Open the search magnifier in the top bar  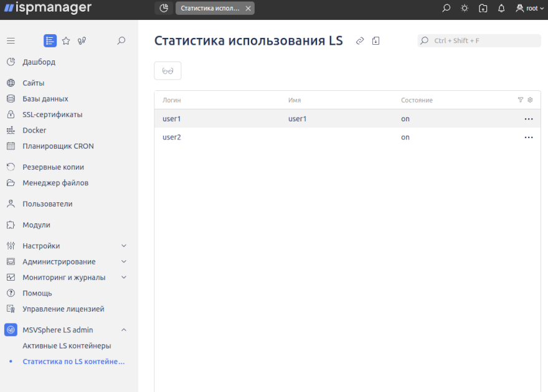pos(446,8)
